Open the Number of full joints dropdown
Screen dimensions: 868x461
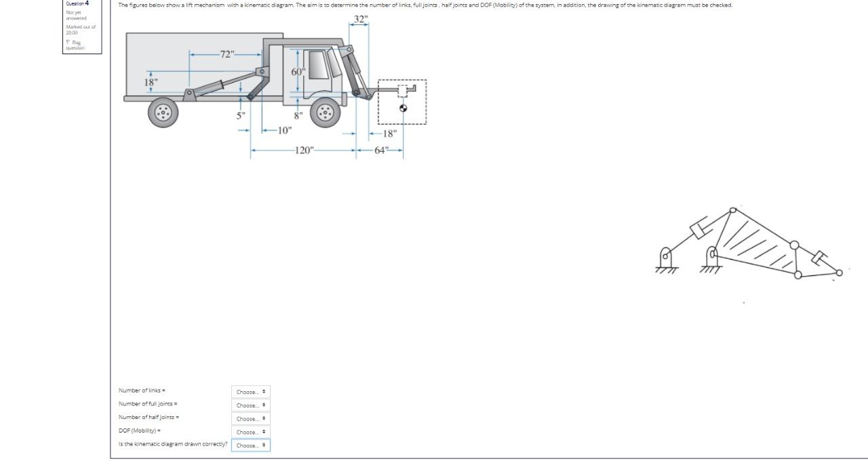click(x=251, y=405)
